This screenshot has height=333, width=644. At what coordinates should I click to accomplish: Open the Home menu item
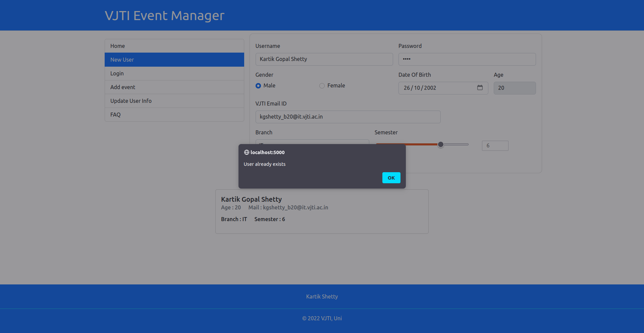point(174,46)
